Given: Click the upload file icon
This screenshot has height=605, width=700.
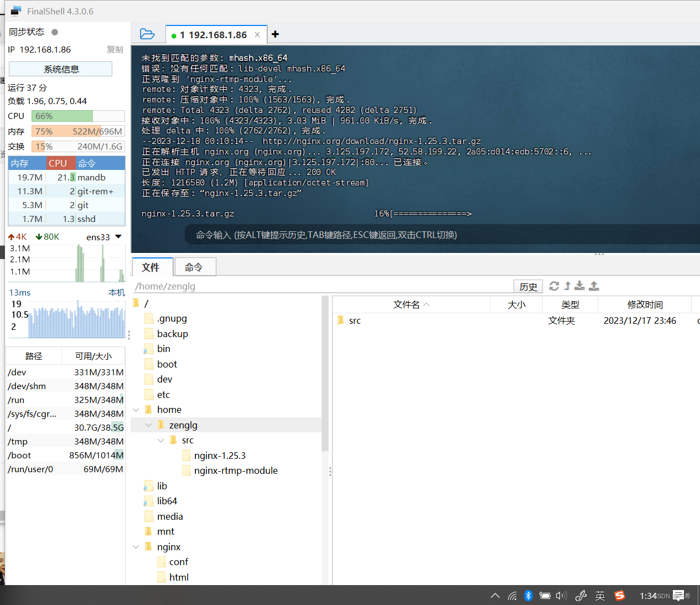Looking at the screenshot, I should click(x=594, y=286).
